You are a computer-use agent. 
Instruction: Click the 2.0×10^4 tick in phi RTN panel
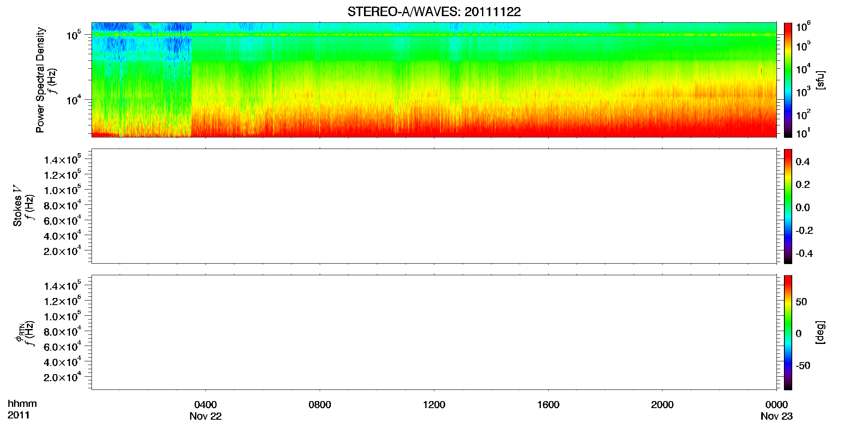[63, 377]
